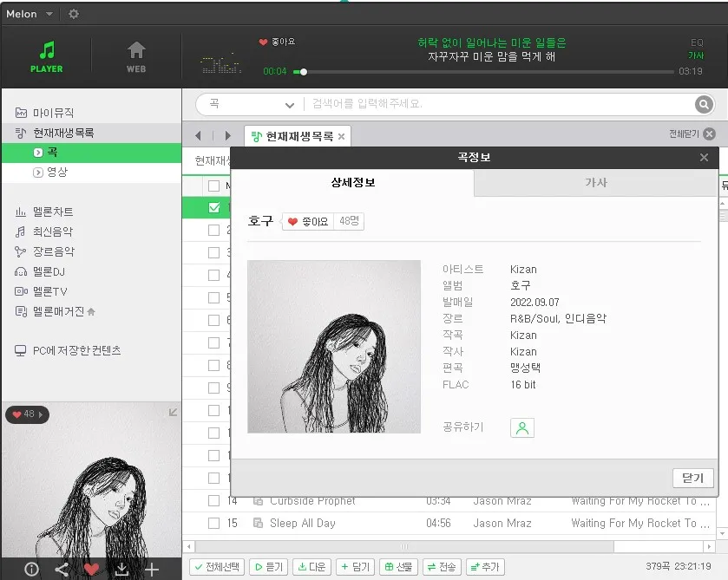The image size is (728, 580).
Task: Click the 48 likes badge on album art
Action: pyautogui.click(x=28, y=414)
